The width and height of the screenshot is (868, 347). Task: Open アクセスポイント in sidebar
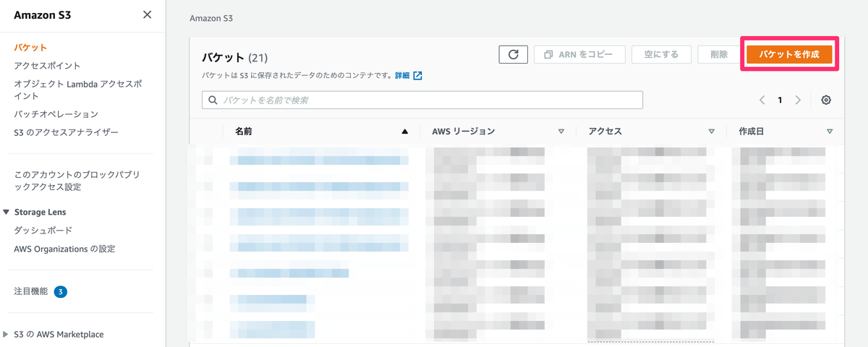coord(47,66)
